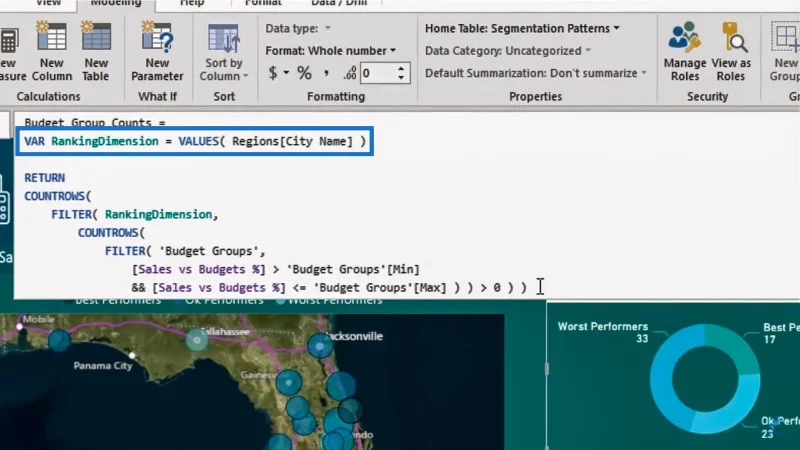The height and width of the screenshot is (450, 800).
Task: Expand Home Table: Segmentation Patterns dropdown
Action: pos(522,29)
